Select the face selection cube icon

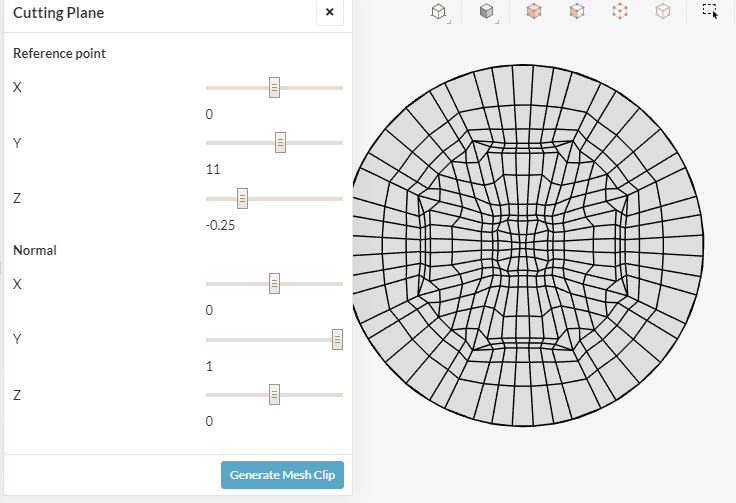pos(577,12)
